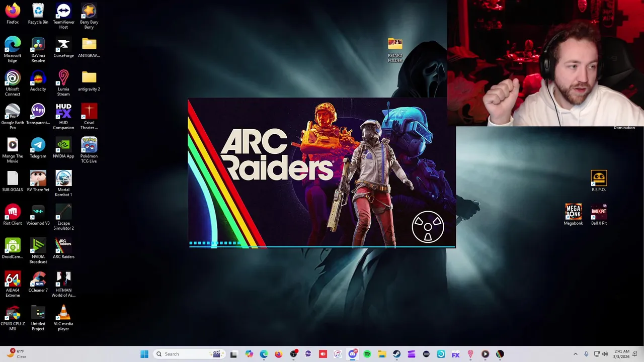Open Ubisoft Connect shortcut

pyautogui.click(x=13, y=83)
